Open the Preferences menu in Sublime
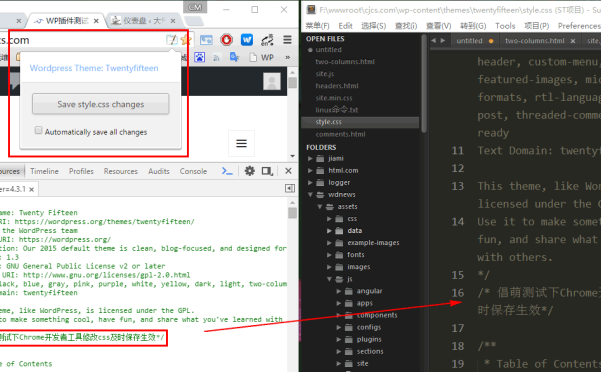Image resolution: width=601 pixels, height=372 pixels. point(579,26)
